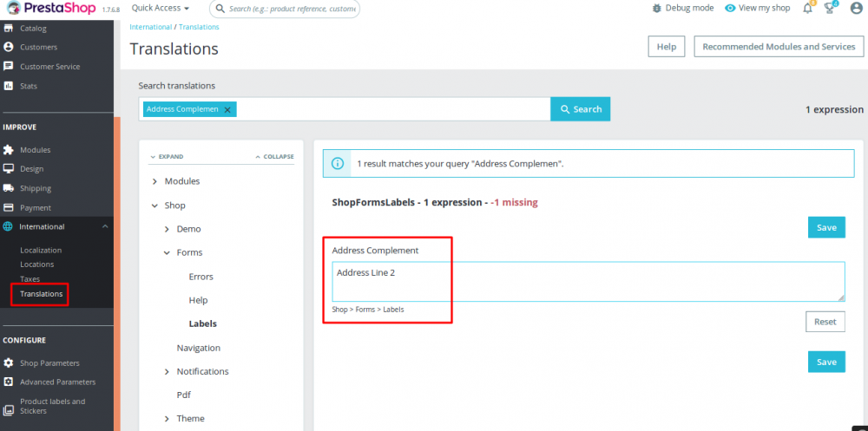Click the Customers person icon
This screenshot has height=431, width=868.
point(9,47)
